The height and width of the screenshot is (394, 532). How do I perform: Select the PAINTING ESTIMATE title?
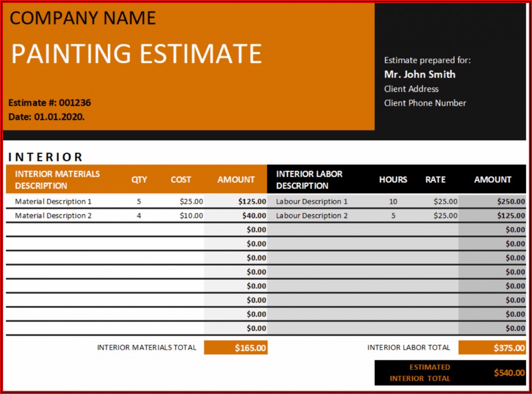tap(137, 54)
